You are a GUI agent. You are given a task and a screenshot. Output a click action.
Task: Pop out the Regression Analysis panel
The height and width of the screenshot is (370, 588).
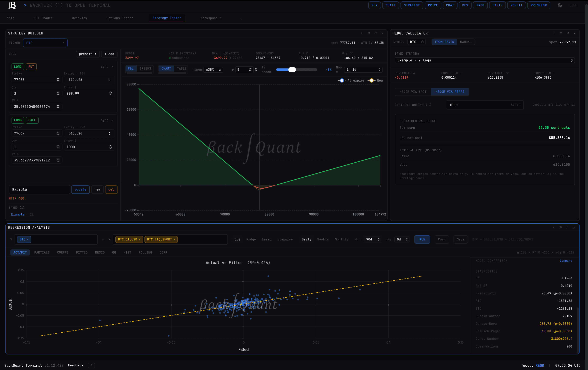click(x=567, y=227)
